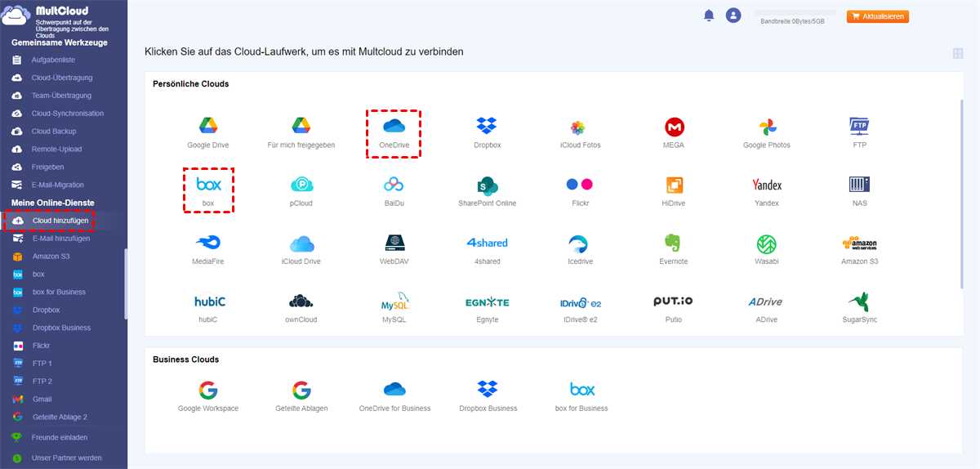Add the SugarSync cloud
Viewport: 980px width, 469px height.
pos(859,308)
